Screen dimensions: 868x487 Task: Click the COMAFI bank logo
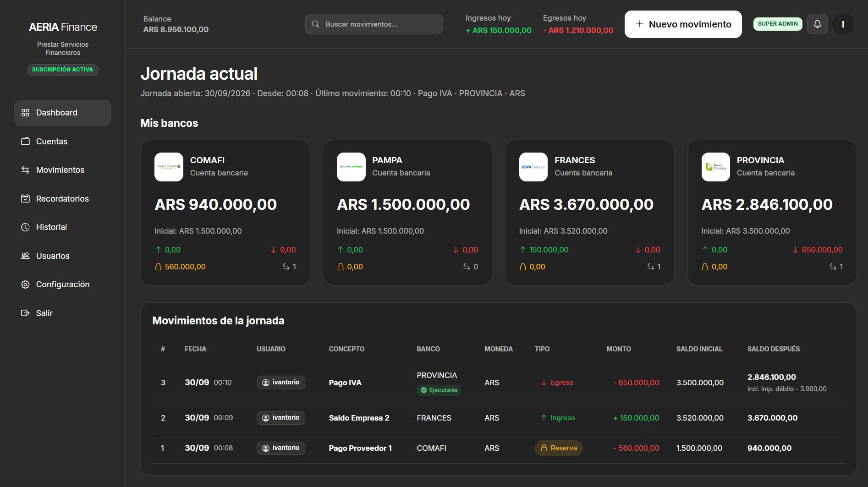[x=169, y=167]
